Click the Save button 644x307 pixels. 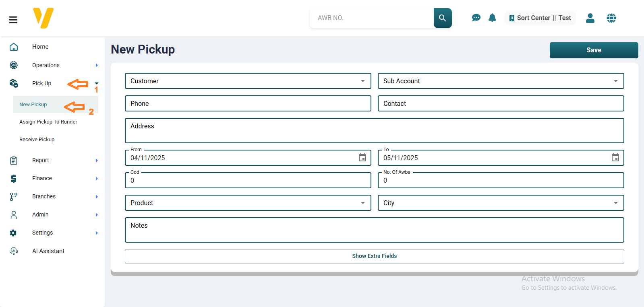(x=594, y=50)
